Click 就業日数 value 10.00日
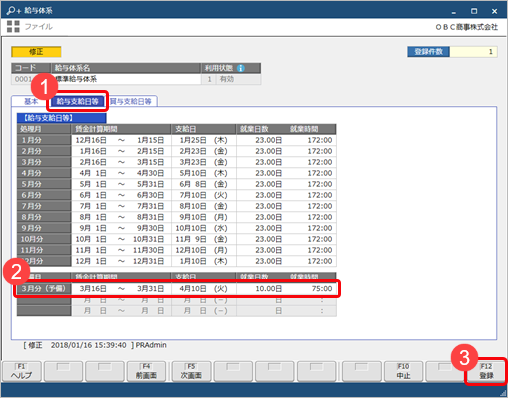The width and height of the screenshot is (508, 398). pyautogui.click(x=269, y=289)
